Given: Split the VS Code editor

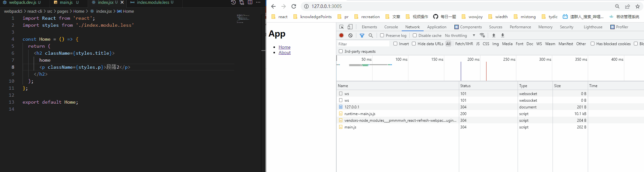Looking at the screenshot, I should coord(250,2).
